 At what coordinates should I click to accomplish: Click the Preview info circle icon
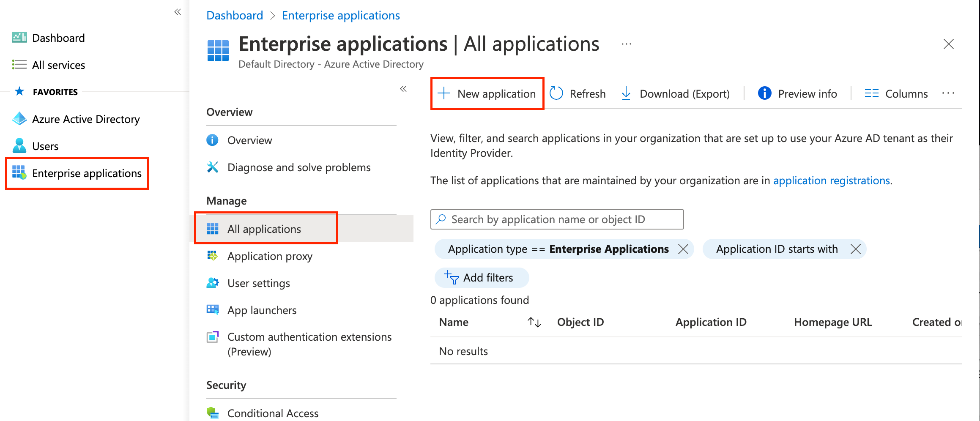tap(764, 93)
